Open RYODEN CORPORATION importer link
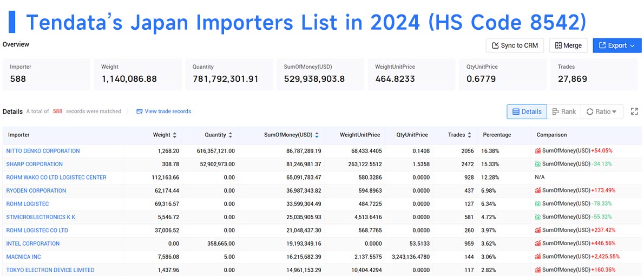Image resolution: width=644 pixels, height=276 pixels. click(36, 190)
